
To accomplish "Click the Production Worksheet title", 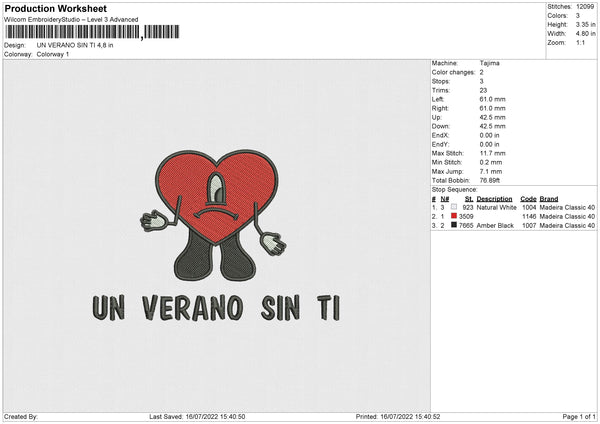I will coord(55,8).
